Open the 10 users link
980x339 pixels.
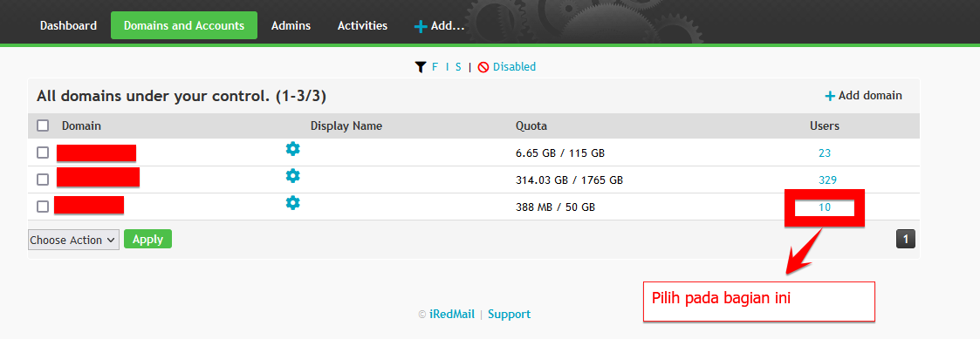click(x=825, y=207)
